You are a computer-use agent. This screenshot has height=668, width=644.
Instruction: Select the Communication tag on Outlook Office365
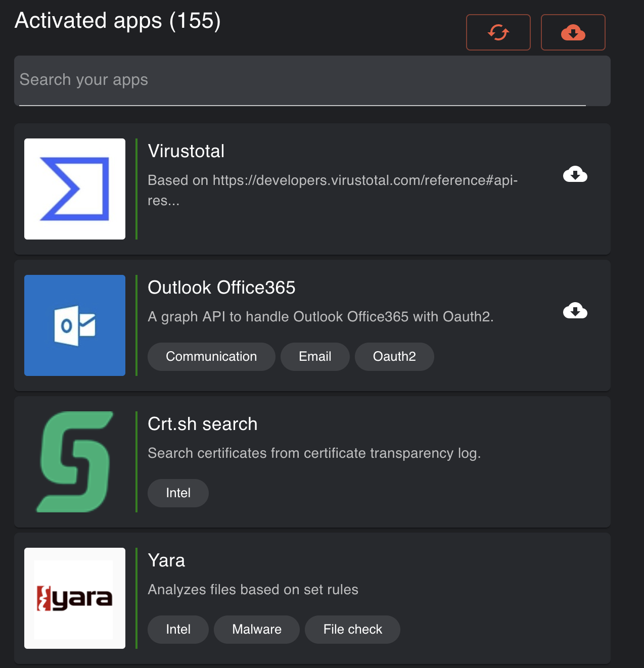211,356
